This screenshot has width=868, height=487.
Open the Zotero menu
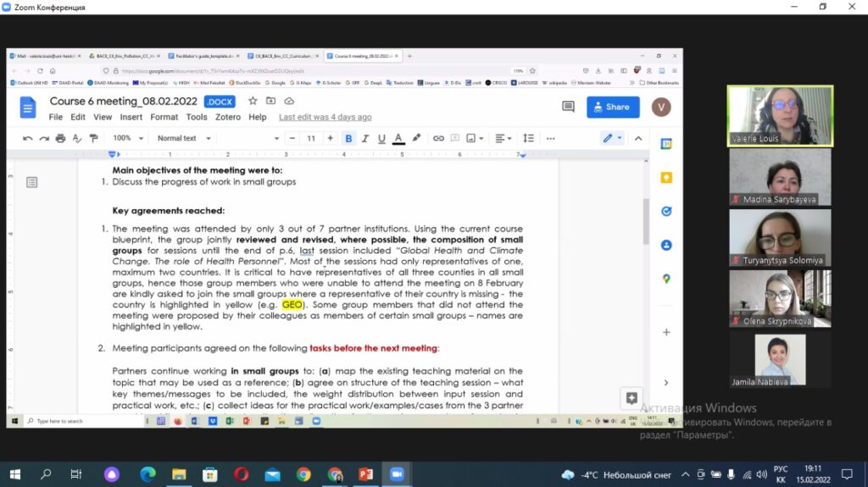[228, 118]
